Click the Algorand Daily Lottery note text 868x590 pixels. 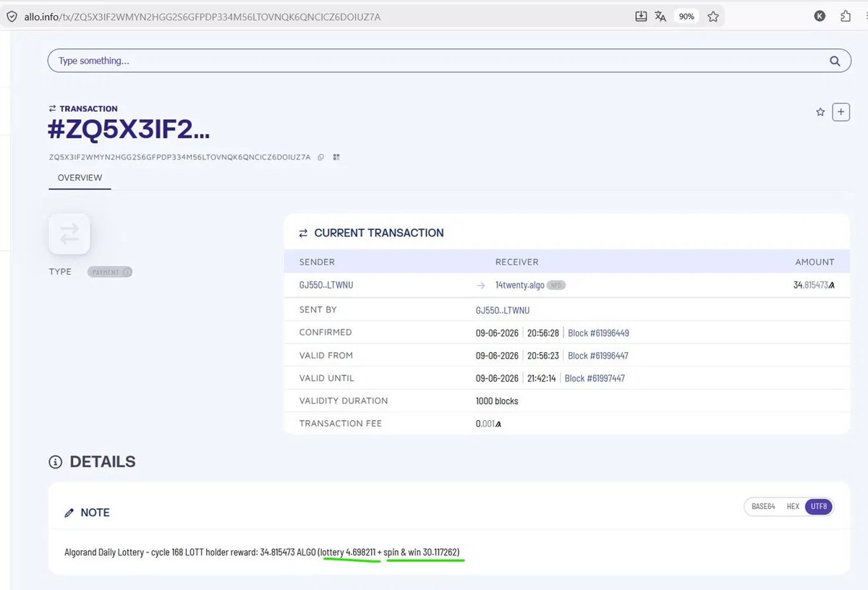262,552
